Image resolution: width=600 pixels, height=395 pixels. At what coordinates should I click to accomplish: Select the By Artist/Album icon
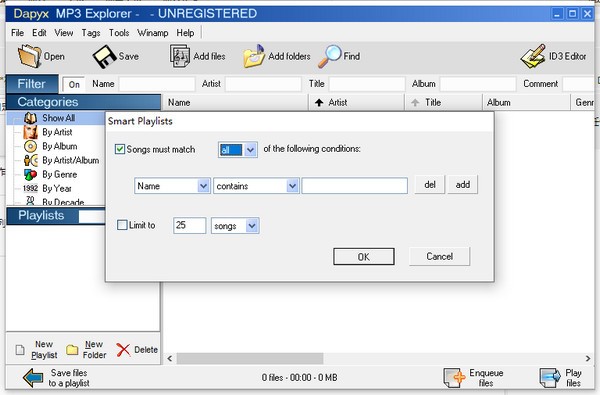pyautogui.click(x=31, y=160)
